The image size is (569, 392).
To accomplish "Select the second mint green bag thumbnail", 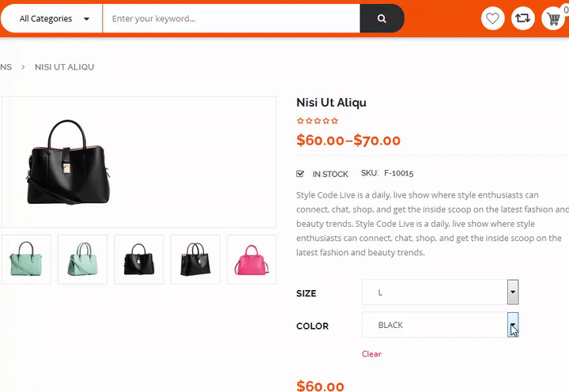I will pos(83,259).
